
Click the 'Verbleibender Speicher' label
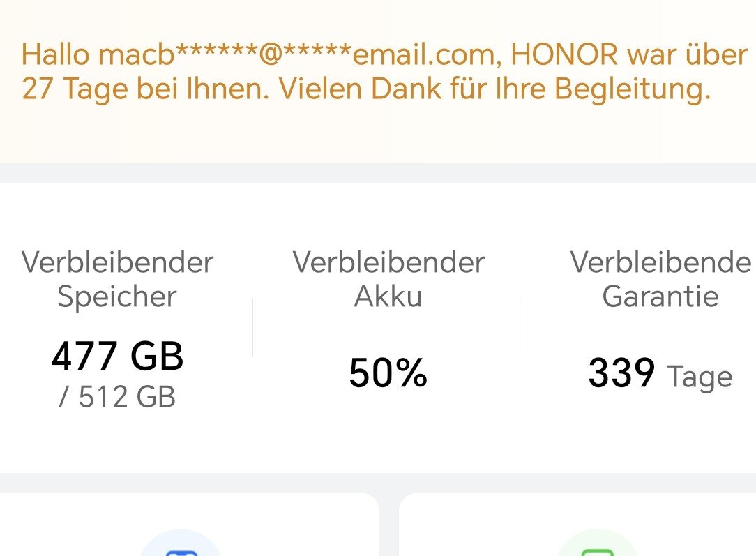(117, 279)
